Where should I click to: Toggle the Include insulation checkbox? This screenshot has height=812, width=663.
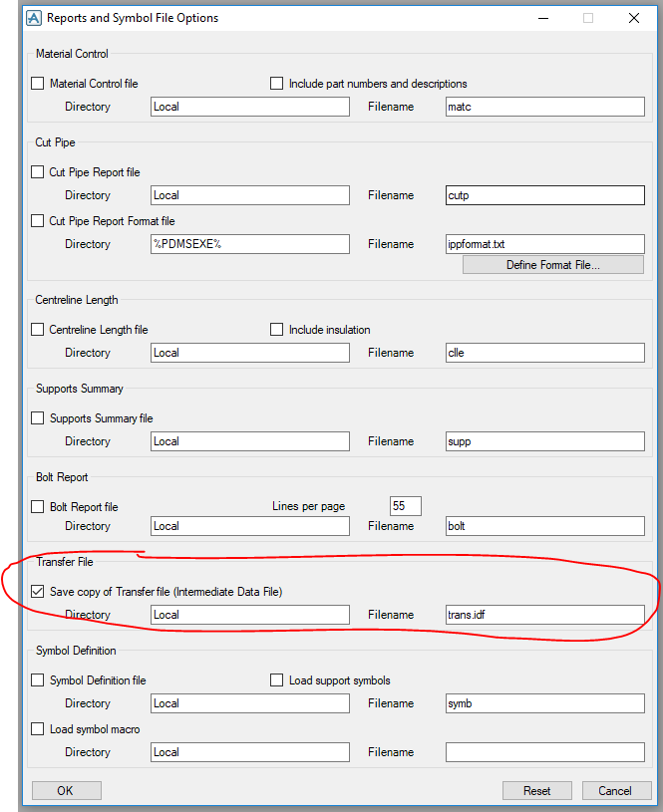click(x=277, y=330)
